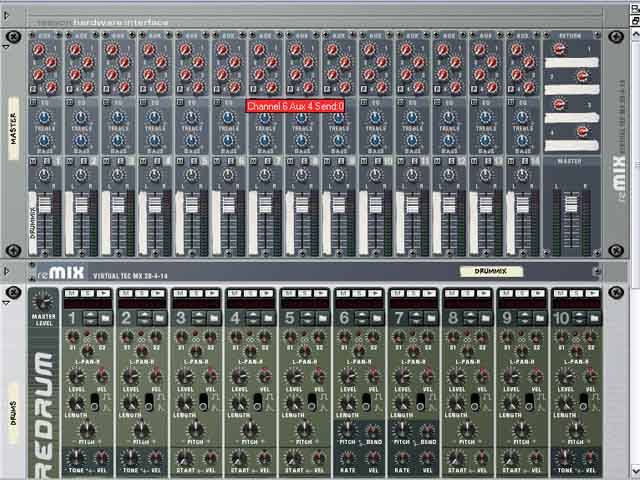The image size is (640, 480).
Task: Mute mixer channel 1
Action: pyautogui.click(x=33, y=162)
